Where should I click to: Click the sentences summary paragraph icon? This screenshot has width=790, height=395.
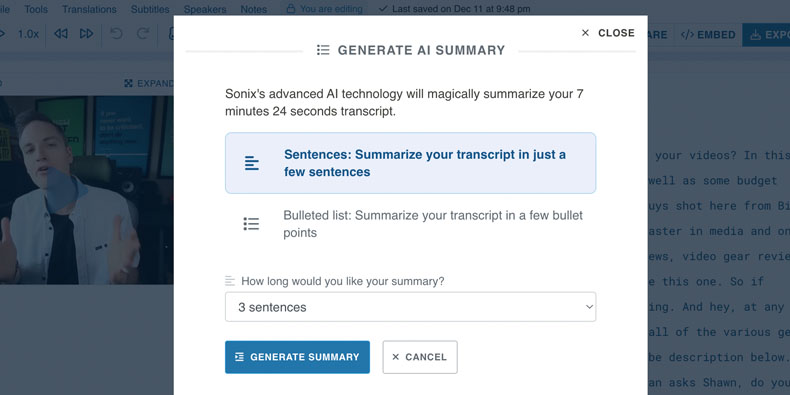[x=252, y=163]
